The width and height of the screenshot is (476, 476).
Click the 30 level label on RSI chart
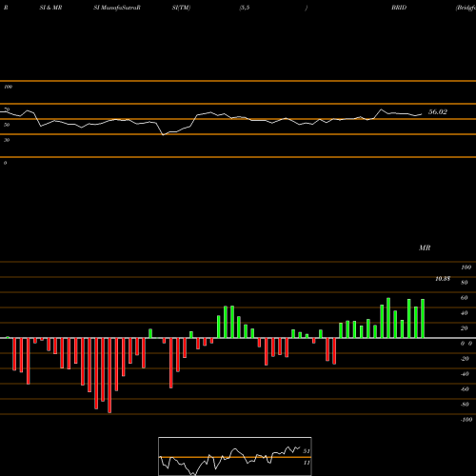7,140
